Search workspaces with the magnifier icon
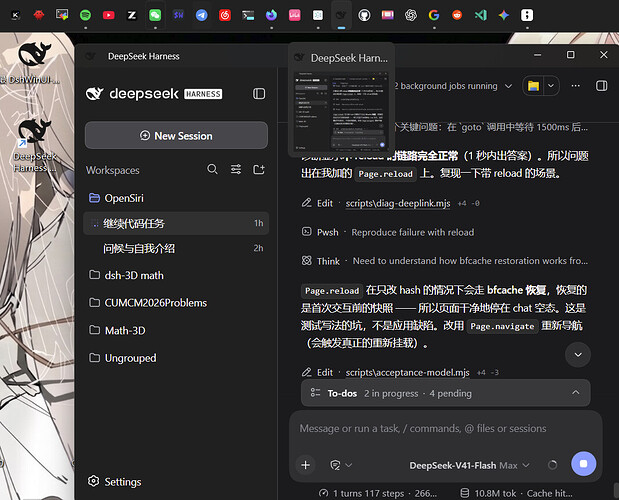 point(212,169)
